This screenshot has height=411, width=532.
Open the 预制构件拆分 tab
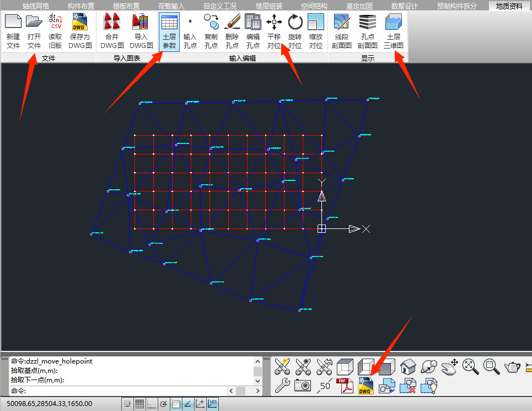(456, 6)
